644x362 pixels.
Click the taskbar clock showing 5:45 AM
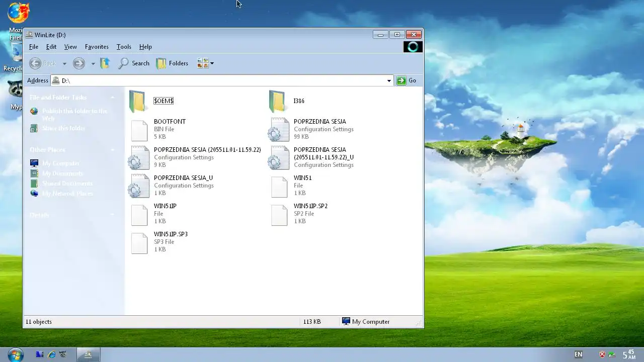pos(629,354)
